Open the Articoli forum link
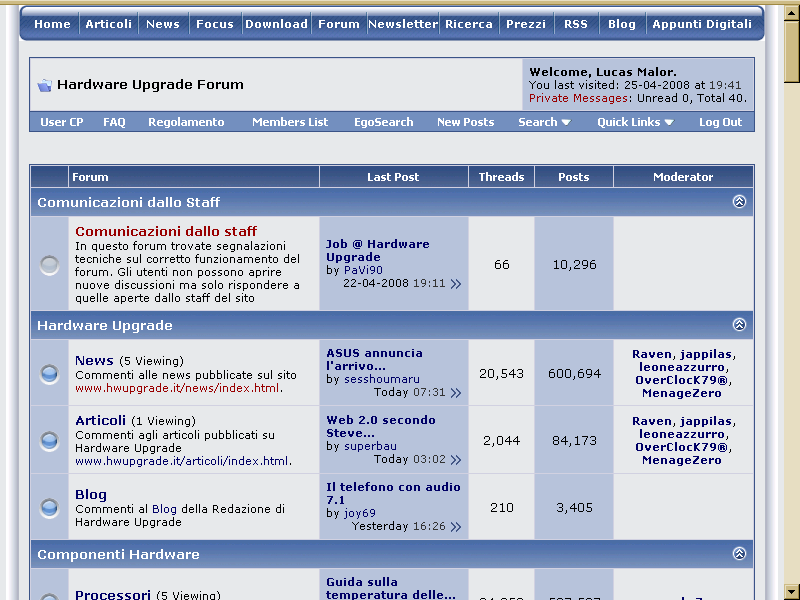Screen dimensions: 800x600 (100, 420)
